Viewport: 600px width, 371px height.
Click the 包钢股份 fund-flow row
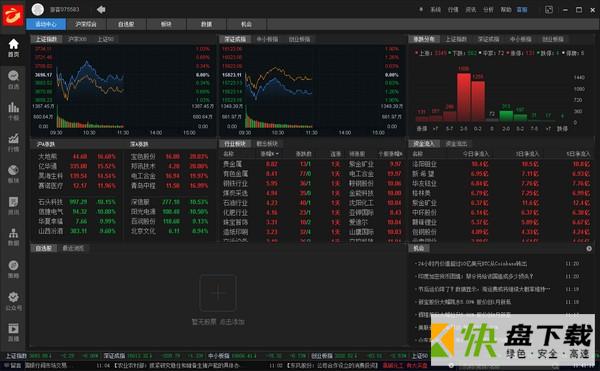click(x=501, y=232)
